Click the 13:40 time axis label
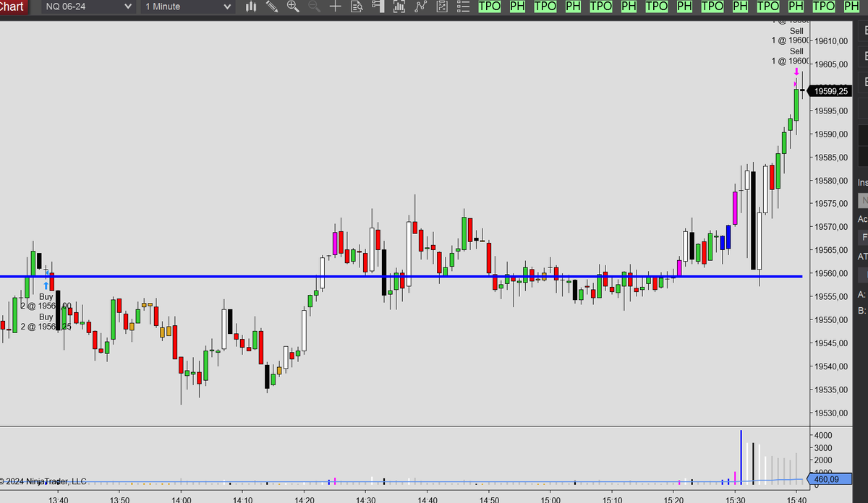Screen dimensions: 868x503 point(59,499)
